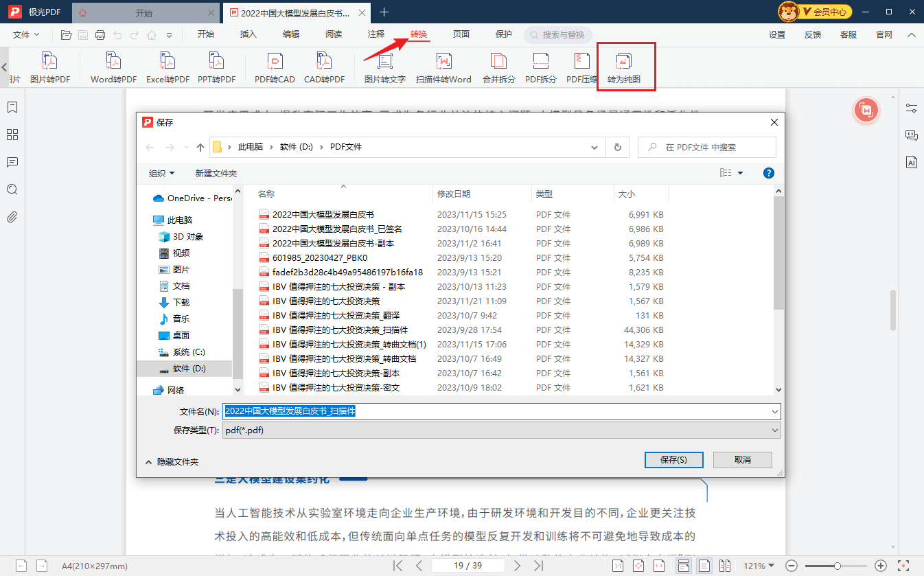Select the PDF转CAD conversion tool
Viewport: 924px width, 576px height.
pyautogui.click(x=275, y=67)
